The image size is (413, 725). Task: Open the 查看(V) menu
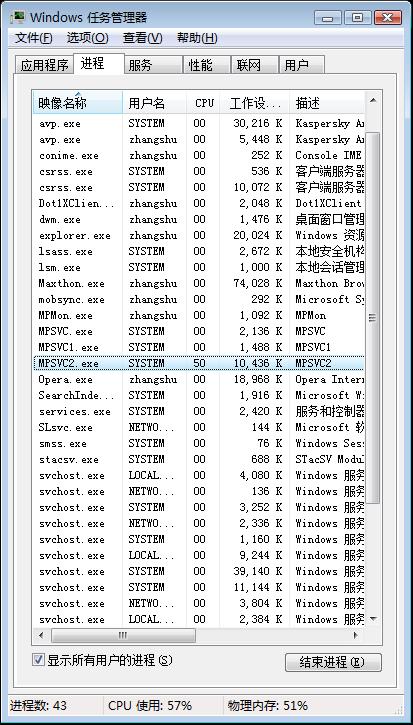(x=142, y=38)
